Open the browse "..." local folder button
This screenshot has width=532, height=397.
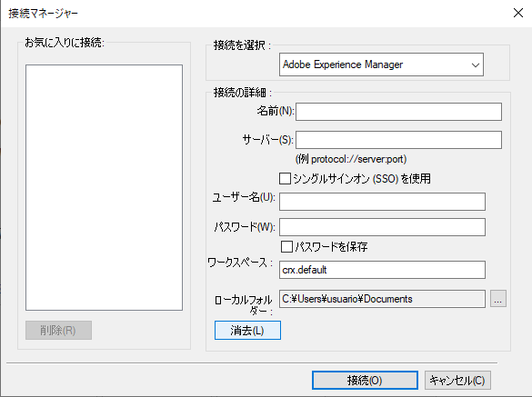[x=498, y=299]
